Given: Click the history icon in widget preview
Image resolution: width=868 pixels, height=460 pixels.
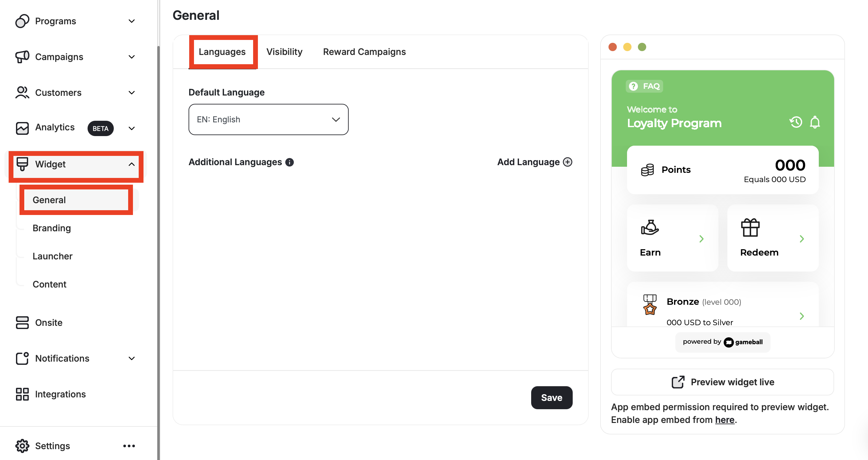Looking at the screenshot, I should click(796, 122).
